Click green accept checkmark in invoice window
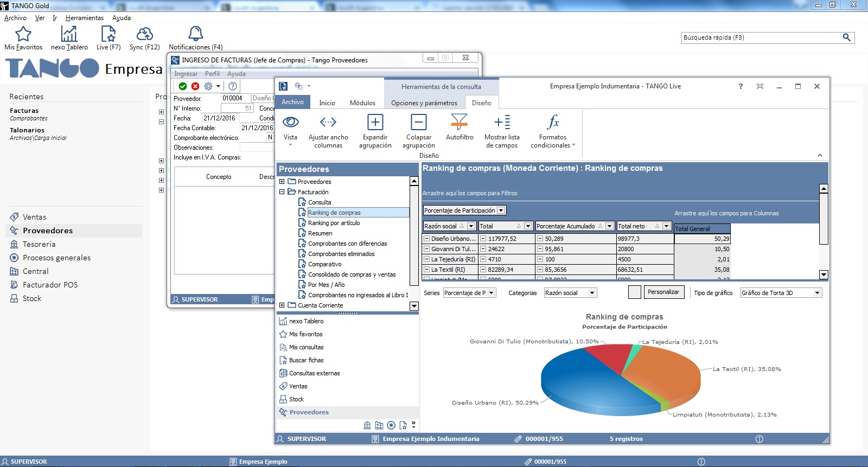 [183, 86]
